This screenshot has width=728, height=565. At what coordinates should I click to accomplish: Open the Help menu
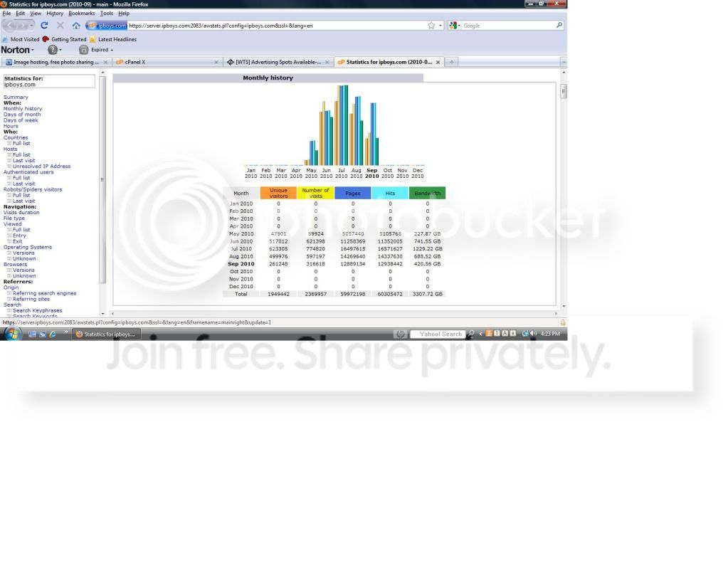pyautogui.click(x=124, y=14)
